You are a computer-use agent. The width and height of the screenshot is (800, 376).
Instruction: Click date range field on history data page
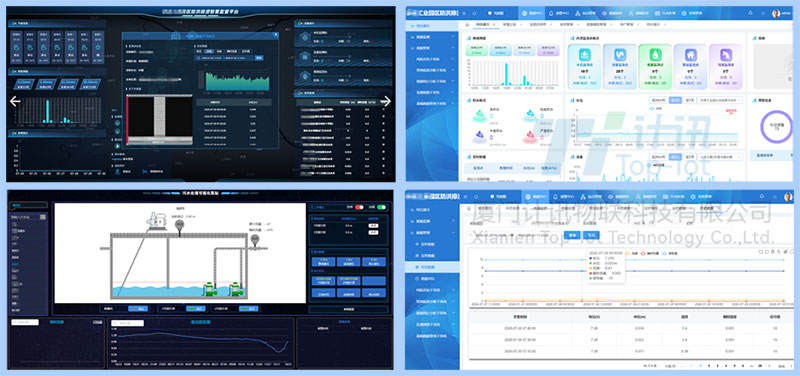click(x=513, y=235)
